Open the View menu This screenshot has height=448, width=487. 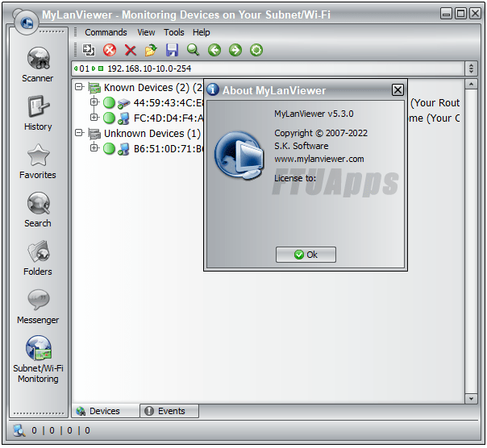(146, 32)
